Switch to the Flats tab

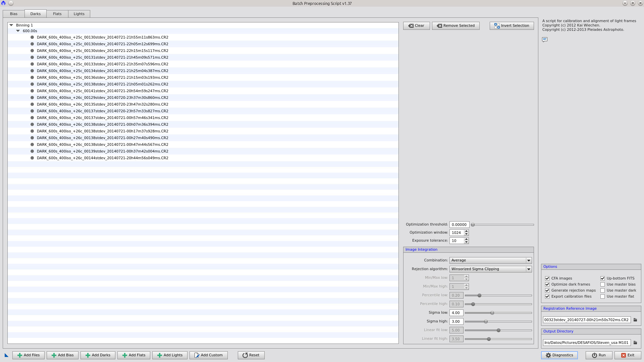(x=57, y=14)
